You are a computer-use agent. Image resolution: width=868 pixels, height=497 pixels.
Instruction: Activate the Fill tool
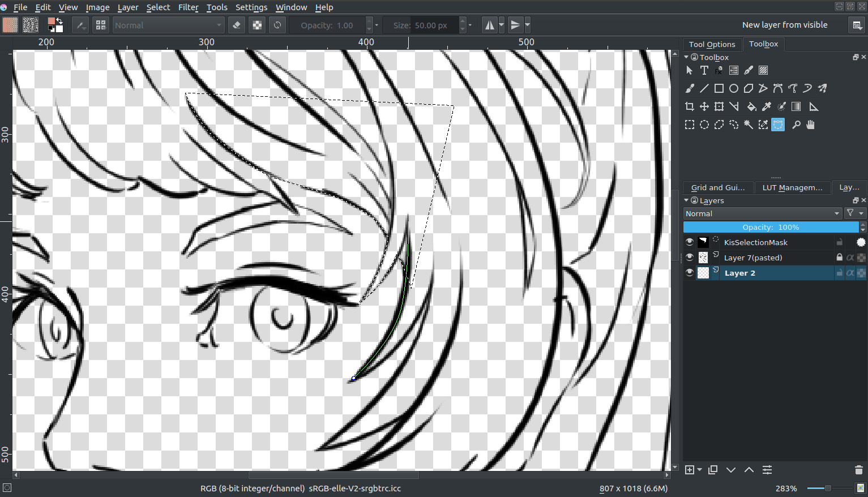pyautogui.click(x=751, y=106)
